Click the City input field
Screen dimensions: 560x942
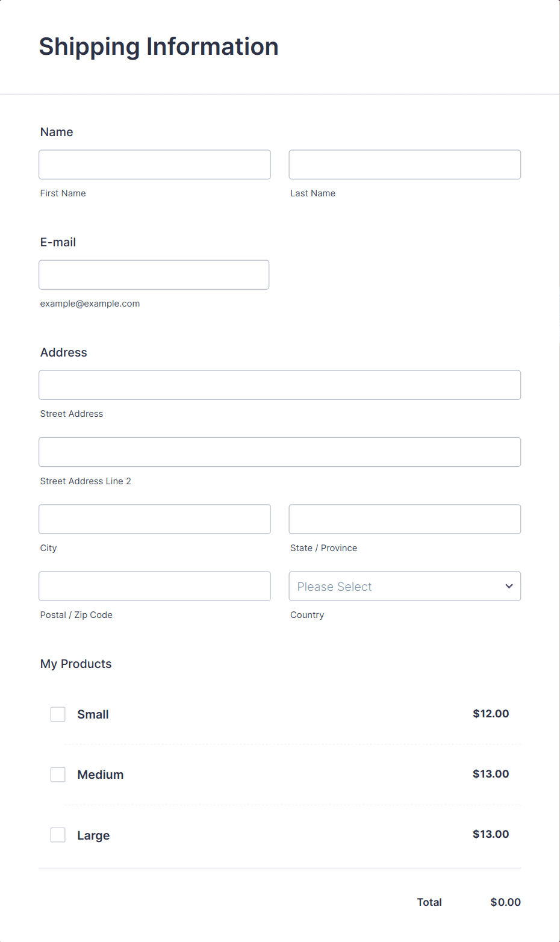click(155, 519)
